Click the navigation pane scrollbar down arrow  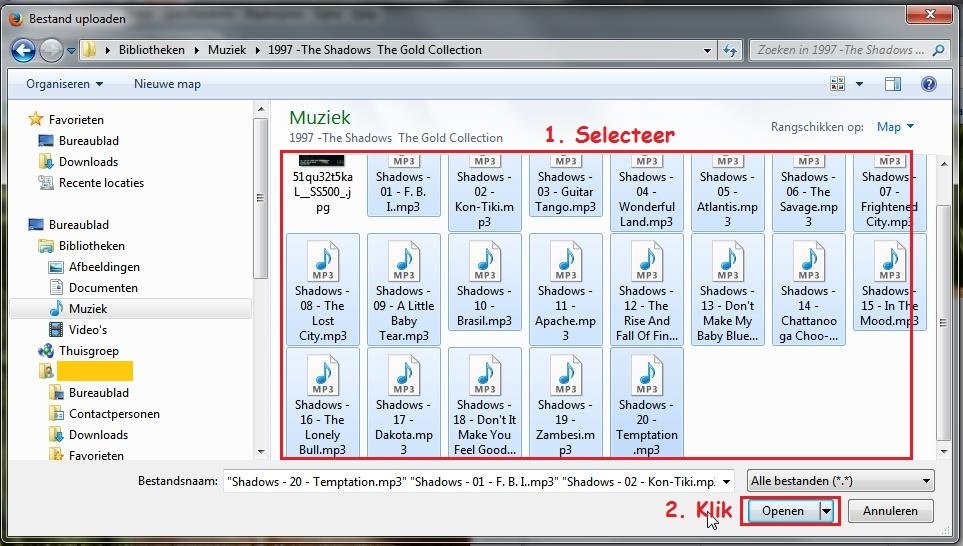[261, 451]
